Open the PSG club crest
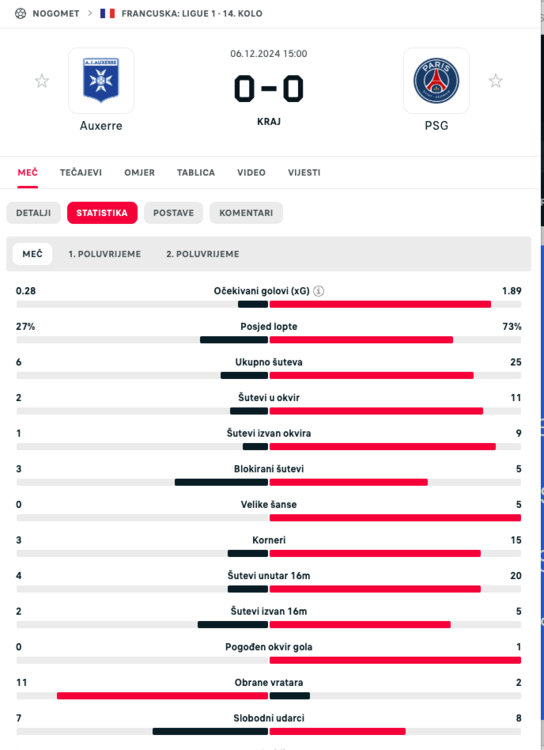544x750 pixels. pos(436,80)
